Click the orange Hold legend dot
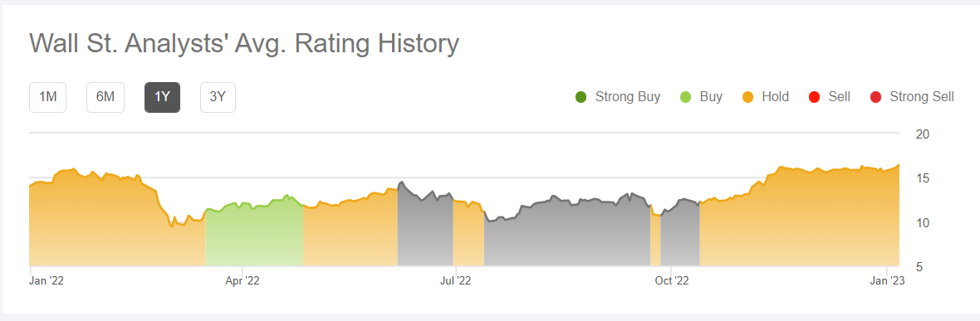The width and height of the screenshot is (980, 321). (x=747, y=97)
